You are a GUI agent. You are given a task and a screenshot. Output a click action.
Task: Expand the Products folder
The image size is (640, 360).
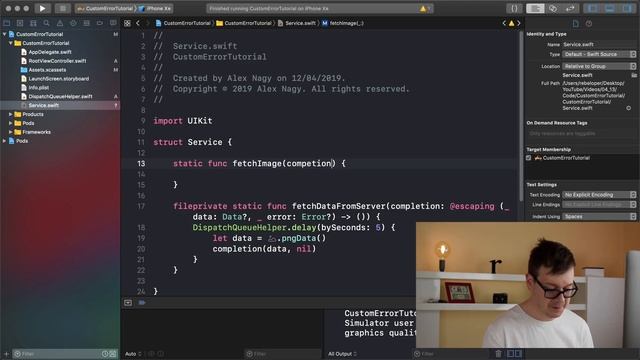[11, 114]
